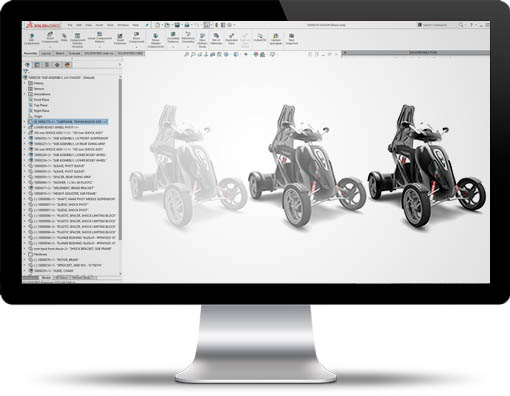Switch to the Evaluate ribbon tab
The height and width of the screenshot is (396, 510).
coord(74,53)
